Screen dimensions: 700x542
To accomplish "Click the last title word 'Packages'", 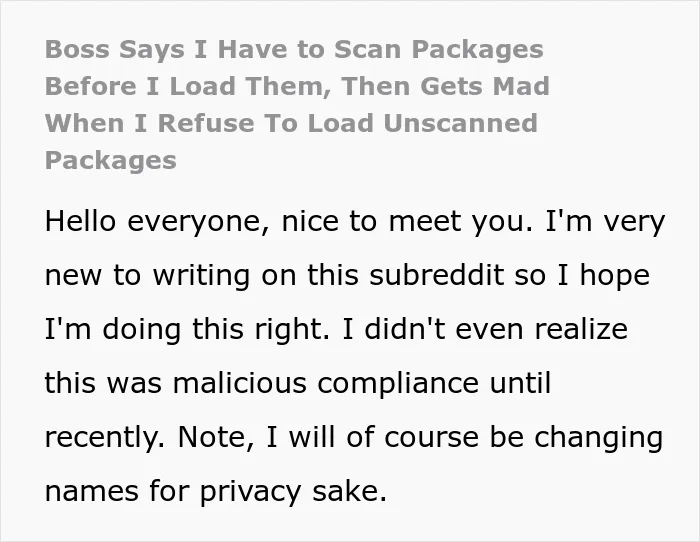I will coord(111,160).
